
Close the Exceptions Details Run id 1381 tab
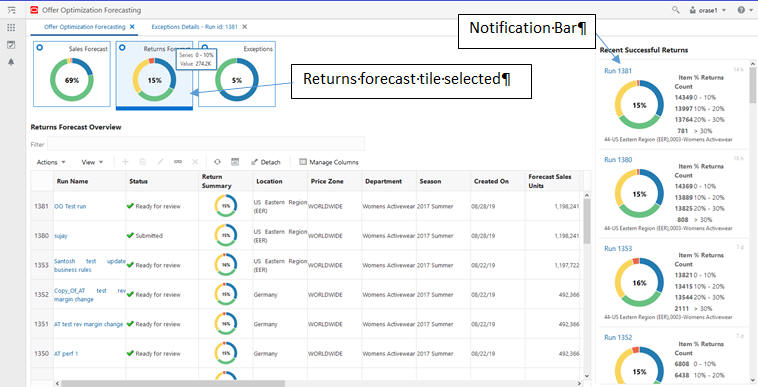point(245,27)
